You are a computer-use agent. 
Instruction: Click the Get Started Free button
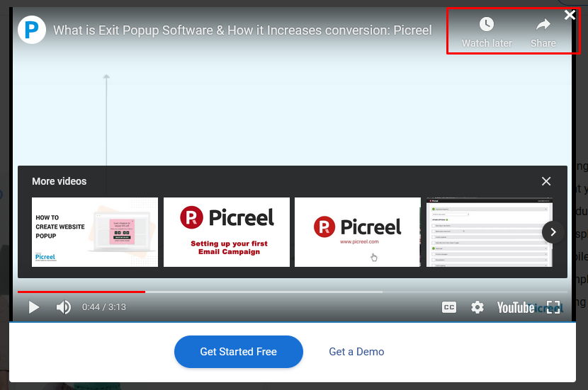239,351
